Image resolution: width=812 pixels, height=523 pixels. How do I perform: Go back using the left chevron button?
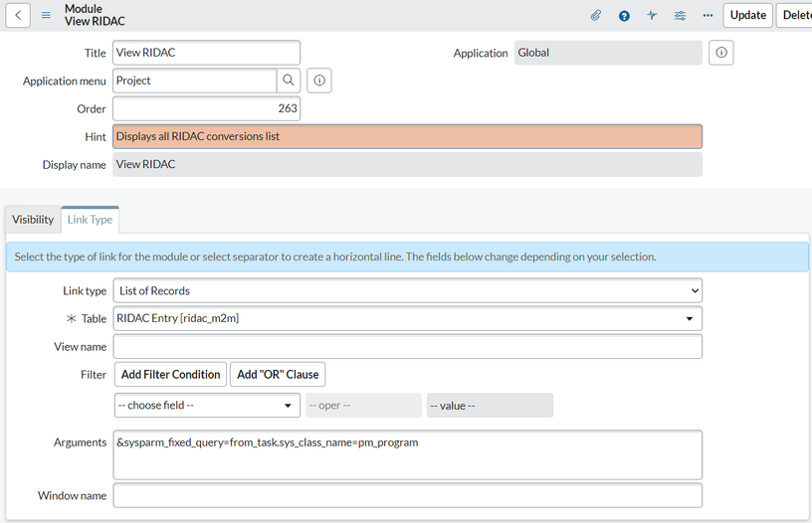[18, 15]
